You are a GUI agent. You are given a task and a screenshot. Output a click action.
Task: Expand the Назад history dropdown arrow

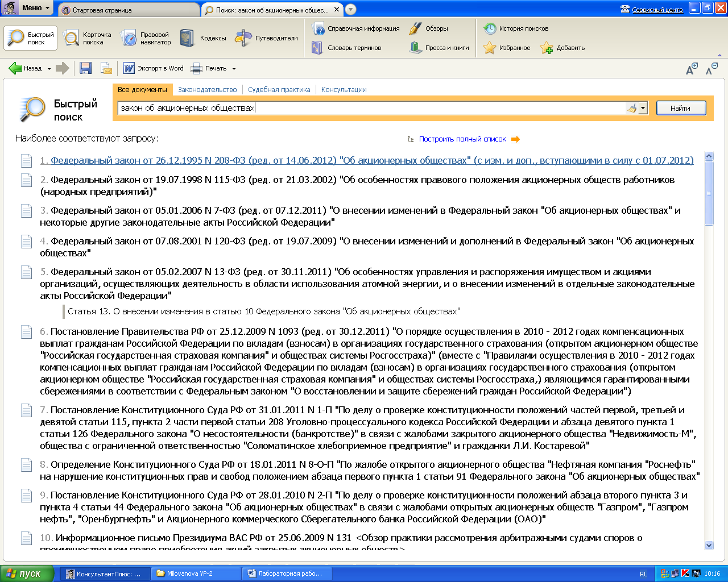[x=49, y=69]
